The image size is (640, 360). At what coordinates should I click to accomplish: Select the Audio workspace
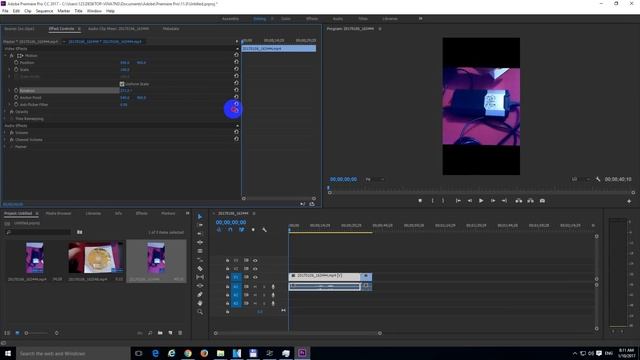pos(338,19)
